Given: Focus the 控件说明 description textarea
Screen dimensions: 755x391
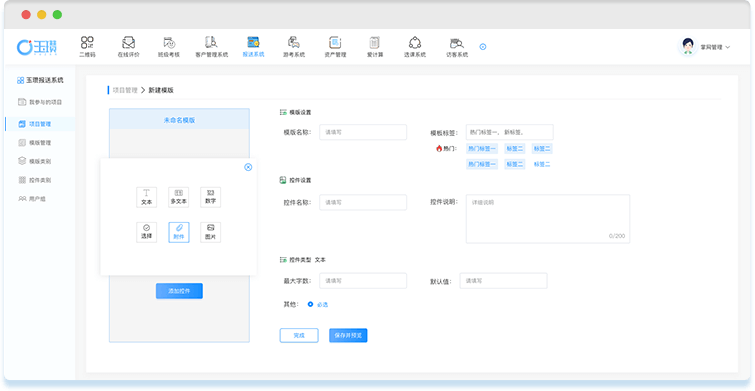Looking at the screenshot, I should (548, 219).
